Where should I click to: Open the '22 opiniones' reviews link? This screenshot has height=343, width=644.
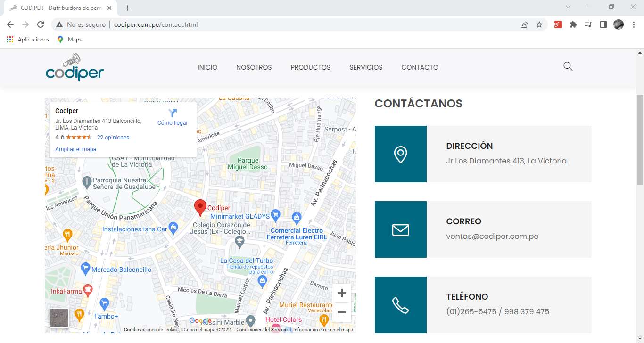pos(113,138)
